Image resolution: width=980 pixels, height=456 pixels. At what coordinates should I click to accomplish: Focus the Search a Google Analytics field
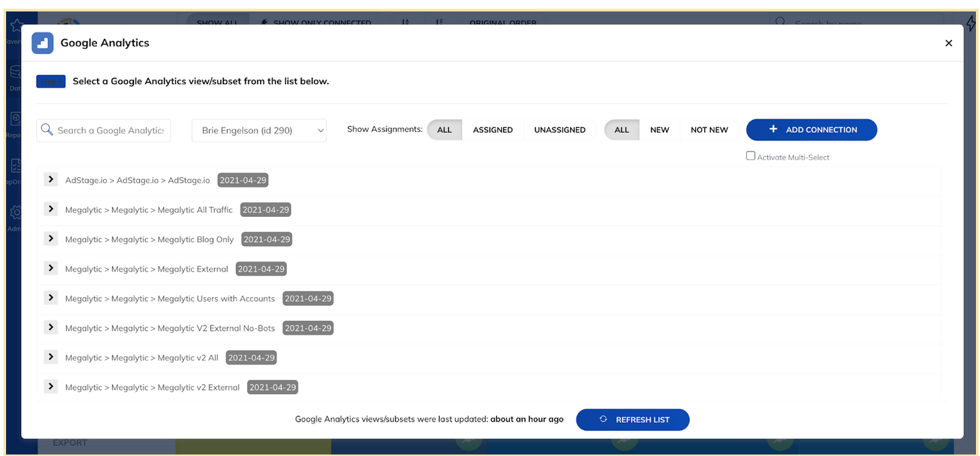104,130
